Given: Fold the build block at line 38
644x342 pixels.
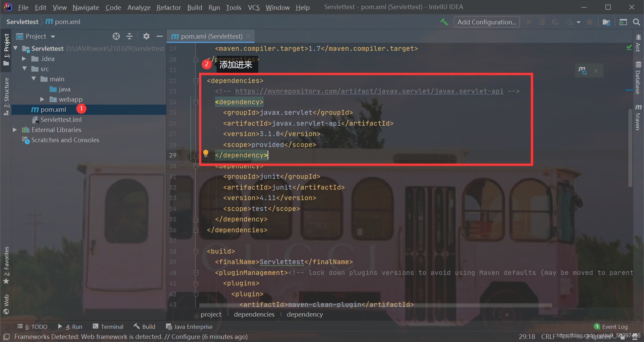Looking at the screenshot, I should click(196, 251).
